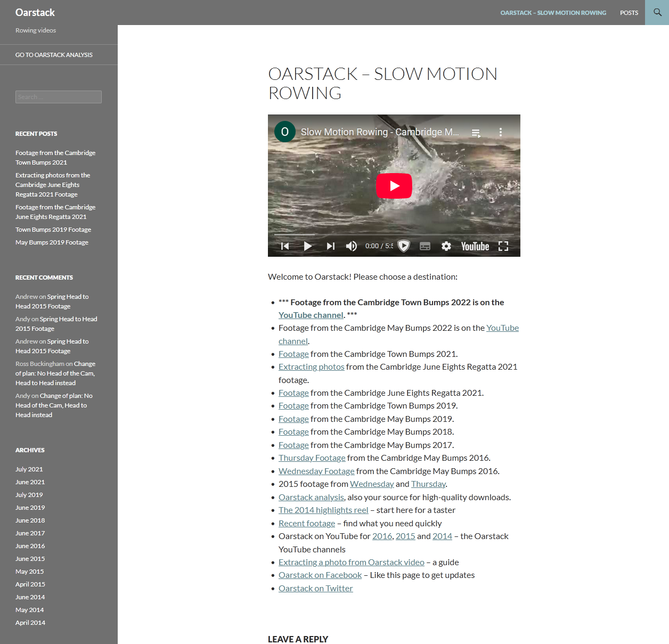Open Ross Buckingham's comment post link
The width and height of the screenshot is (669, 644).
tap(55, 373)
